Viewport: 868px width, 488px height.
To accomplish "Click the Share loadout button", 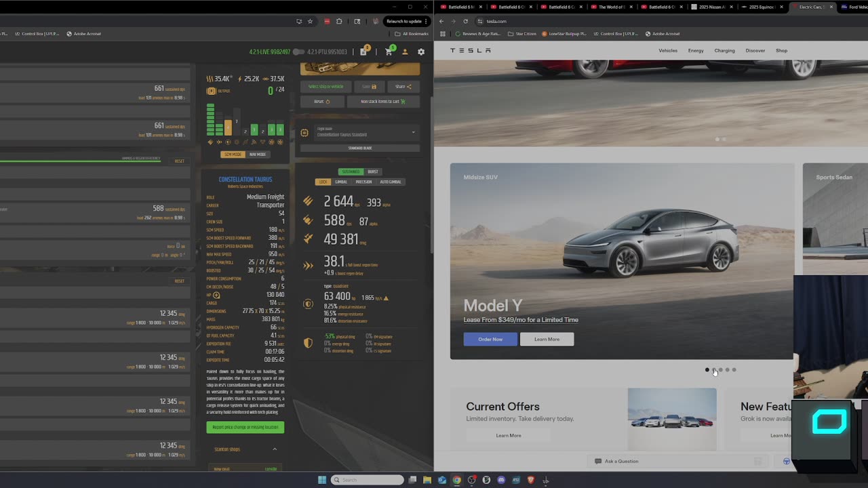I will (403, 87).
